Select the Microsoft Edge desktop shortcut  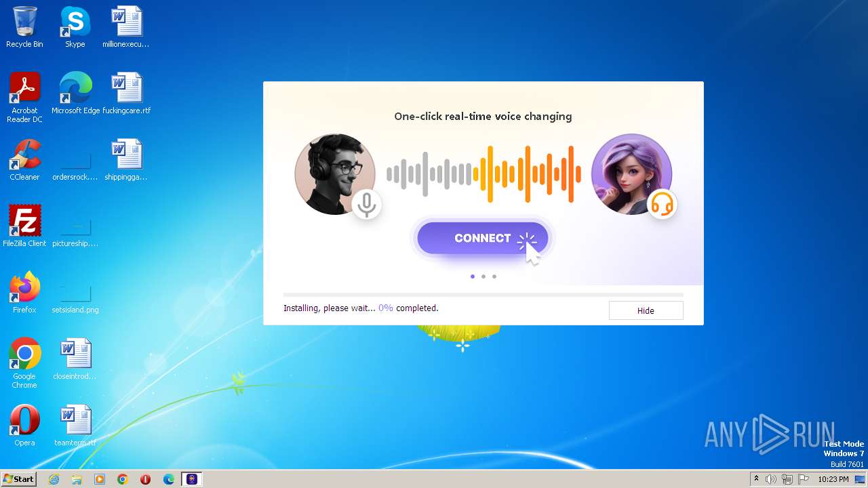(x=75, y=94)
